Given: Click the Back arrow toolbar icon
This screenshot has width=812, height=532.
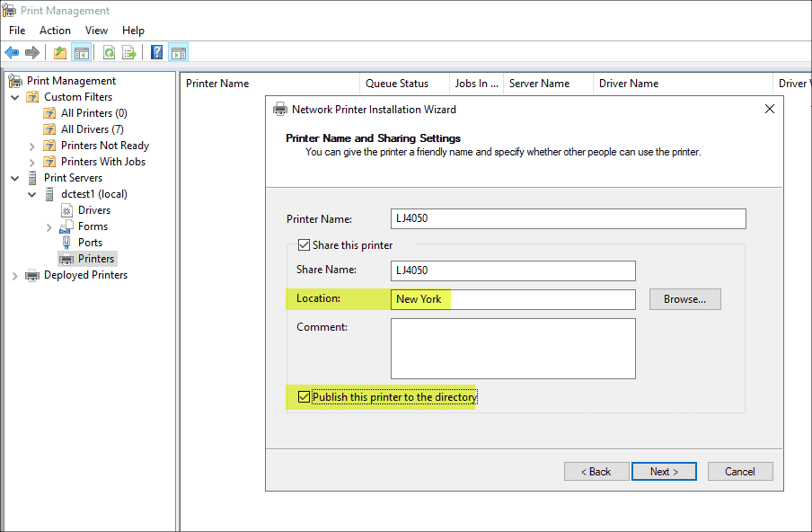Looking at the screenshot, I should click(x=12, y=52).
